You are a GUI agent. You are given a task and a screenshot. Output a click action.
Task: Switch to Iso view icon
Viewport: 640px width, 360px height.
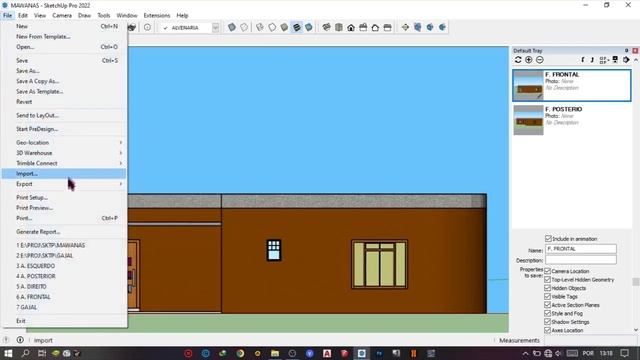327,27
